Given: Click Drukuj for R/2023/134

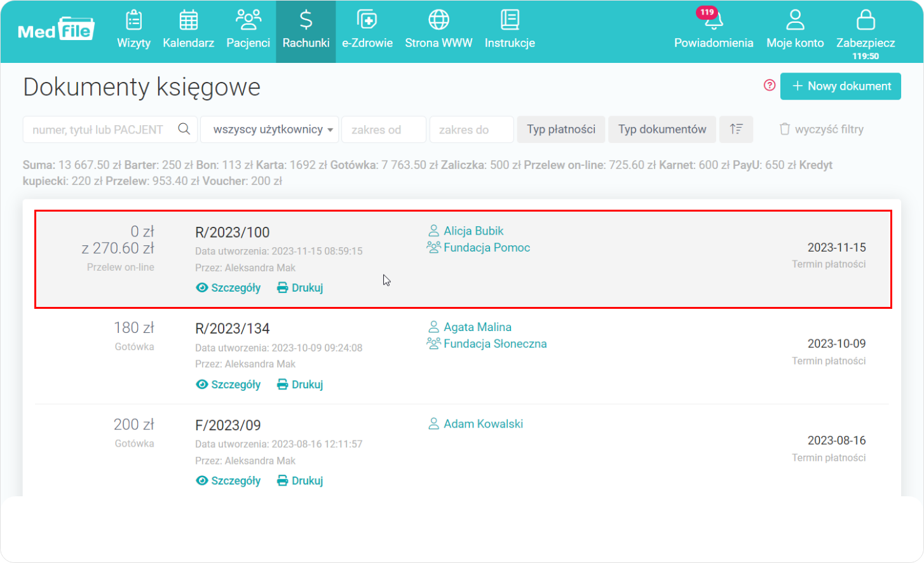Looking at the screenshot, I should [300, 384].
